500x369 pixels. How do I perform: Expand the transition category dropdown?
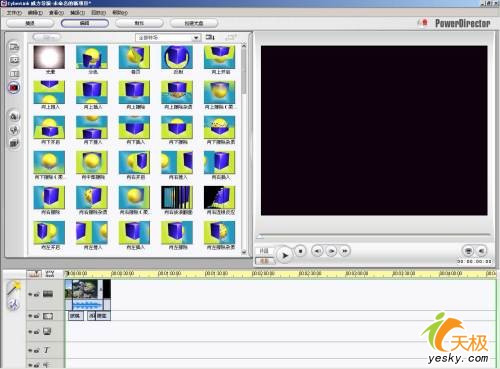[x=168, y=38]
